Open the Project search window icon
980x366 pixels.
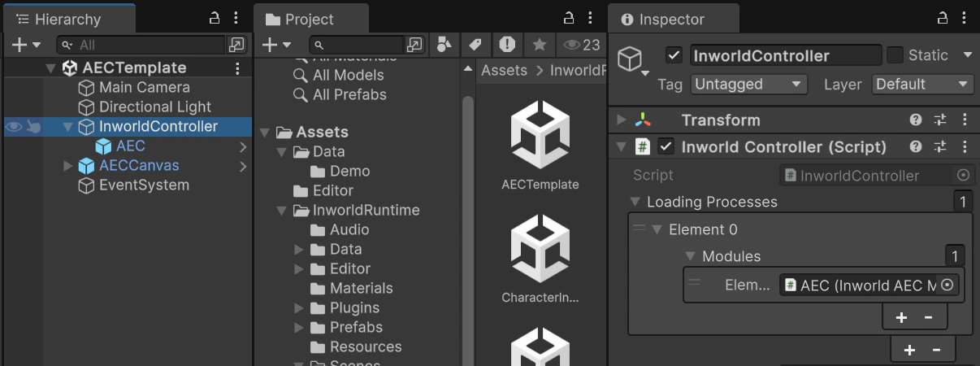point(414,45)
